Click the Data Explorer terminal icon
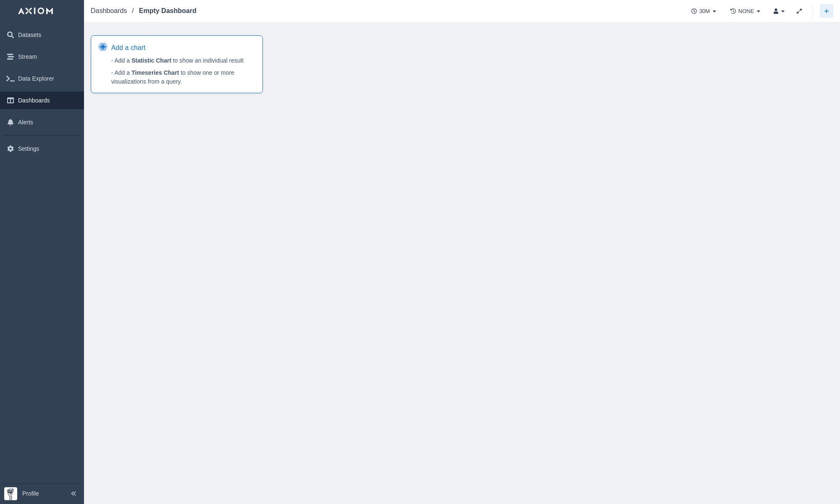The width and height of the screenshot is (840, 504). click(x=10, y=79)
